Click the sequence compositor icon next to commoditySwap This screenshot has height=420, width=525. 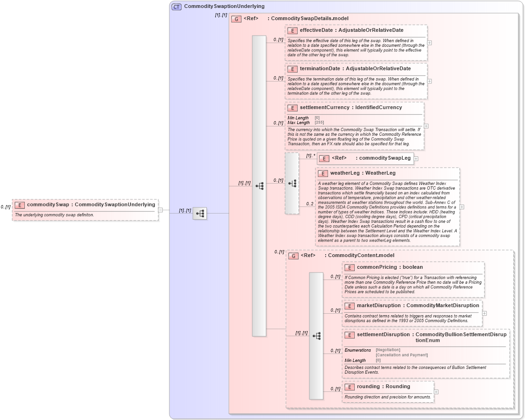point(200,214)
